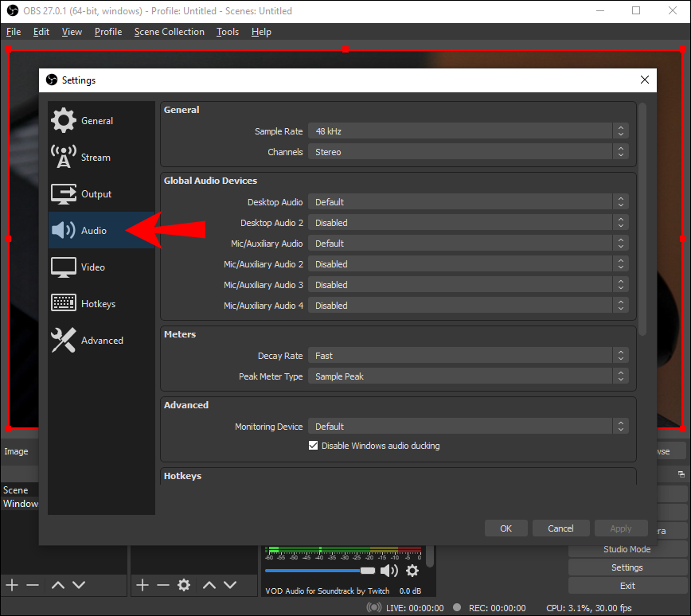
Task: Open the Help menu
Action: 261,32
